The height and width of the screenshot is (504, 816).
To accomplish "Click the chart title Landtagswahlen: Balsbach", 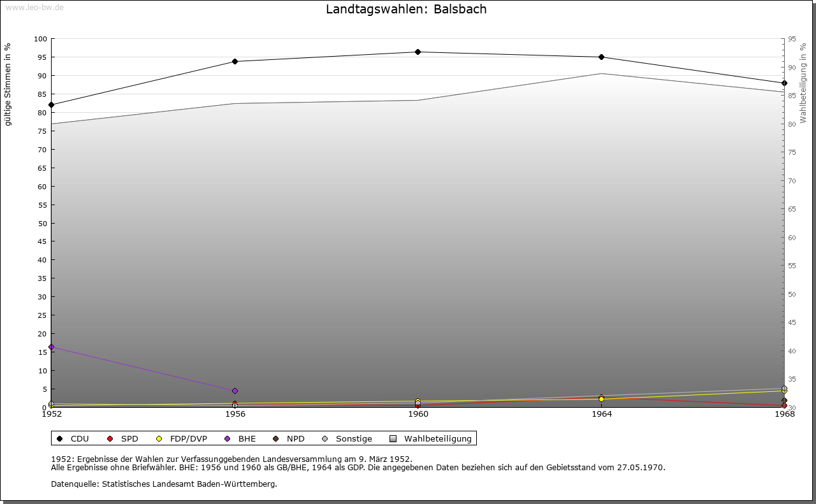I will (x=406, y=10).
